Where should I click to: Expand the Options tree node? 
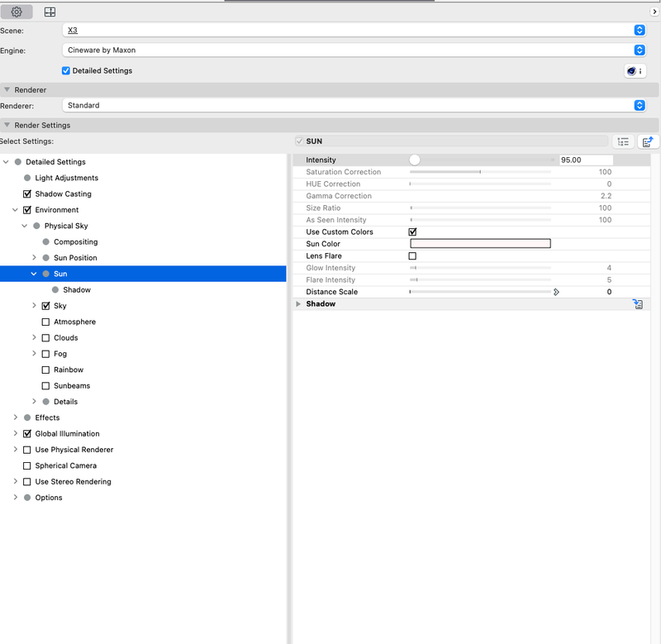pyautogui.click(x=16, y=497)
